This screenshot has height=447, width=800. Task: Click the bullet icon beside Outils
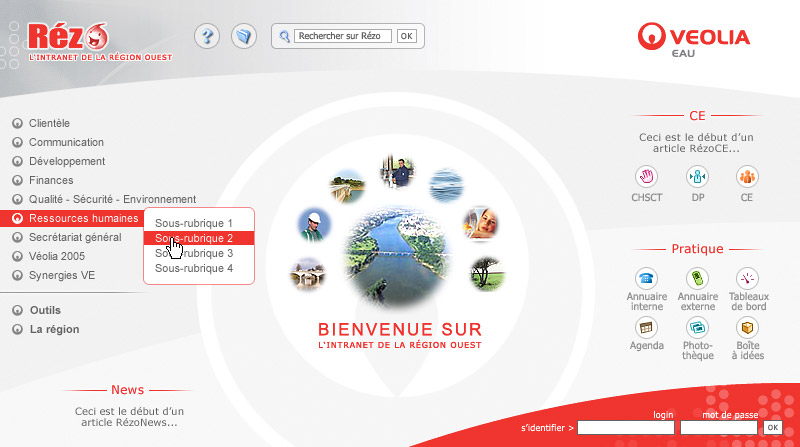click(17, 310)
